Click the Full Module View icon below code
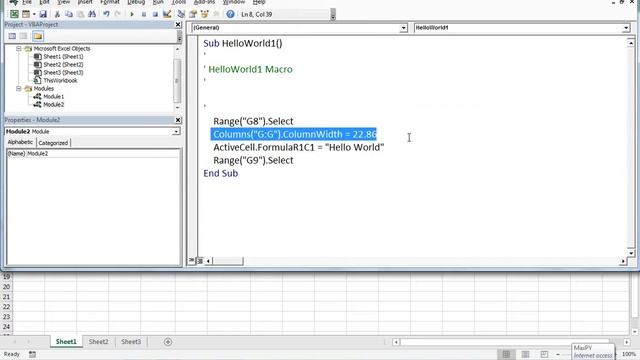 click(200, 261)
